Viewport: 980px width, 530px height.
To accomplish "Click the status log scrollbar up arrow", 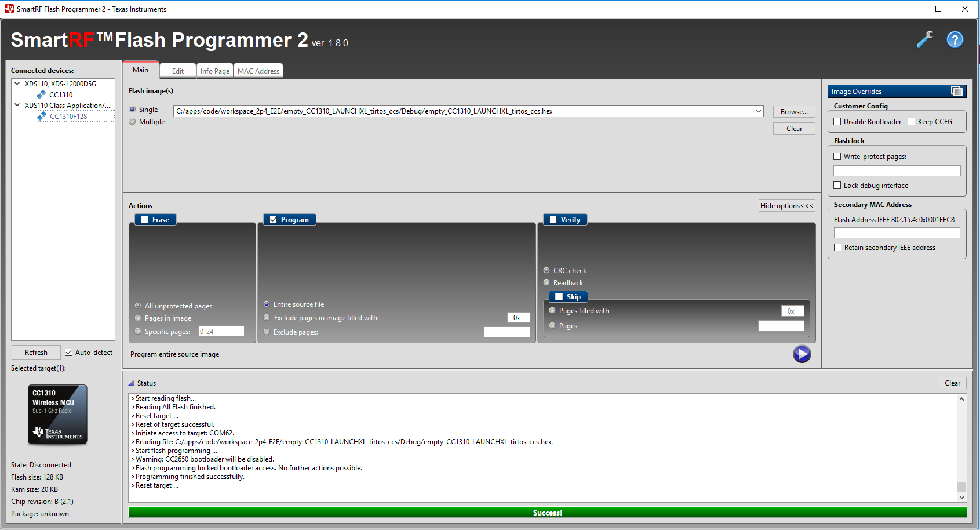I will 962,399.
